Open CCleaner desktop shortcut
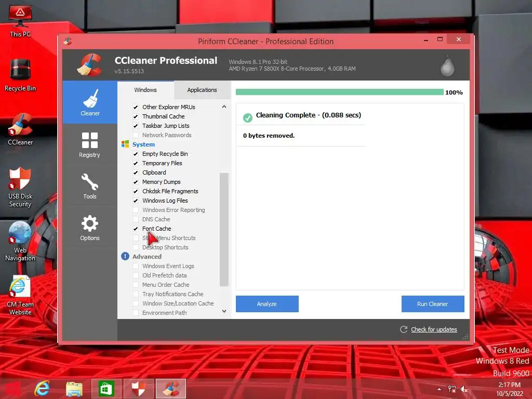Viewport: 532px width, 399px height. 20,129
